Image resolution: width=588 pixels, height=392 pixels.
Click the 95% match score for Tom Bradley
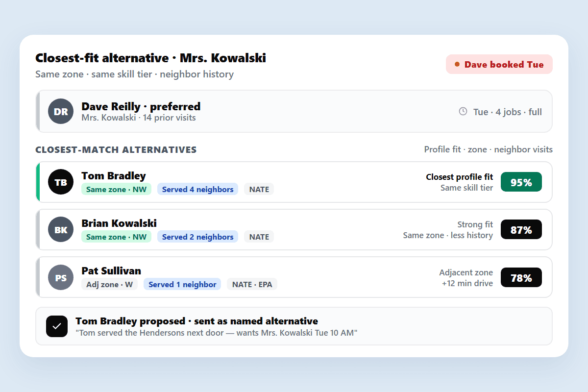[x=521, y=182]
